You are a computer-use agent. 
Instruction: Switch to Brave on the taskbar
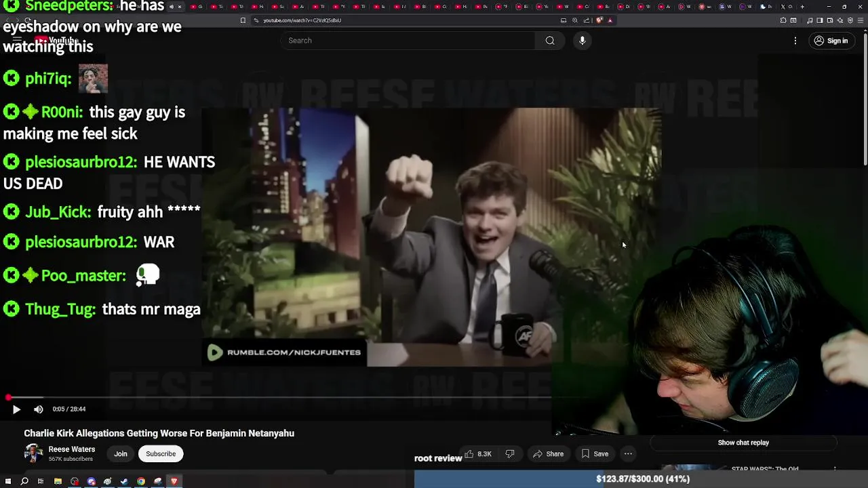174,481
